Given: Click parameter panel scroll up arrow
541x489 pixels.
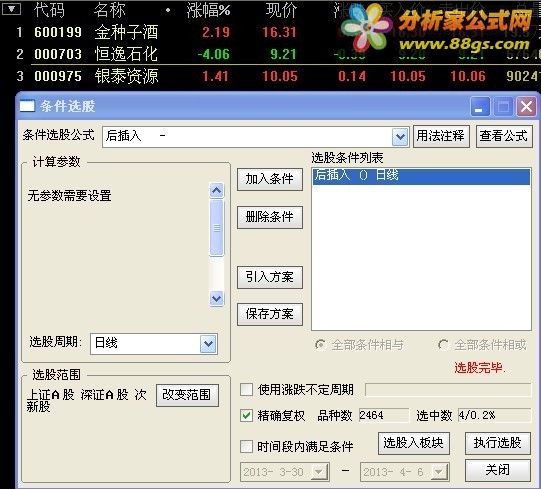Looking at the screenshot, I should pyautogui.click(x=217, y=190).
